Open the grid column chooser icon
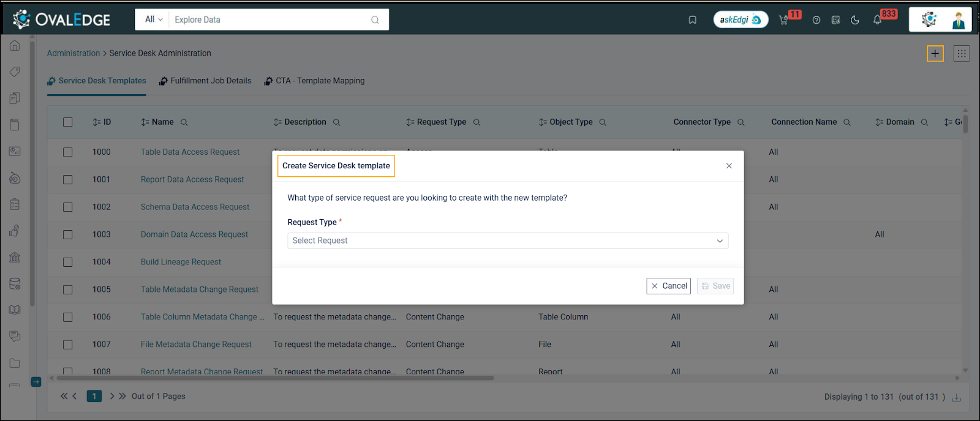Image resolution: width=980 pixels, height=421 pixels. tap(961, 54)
